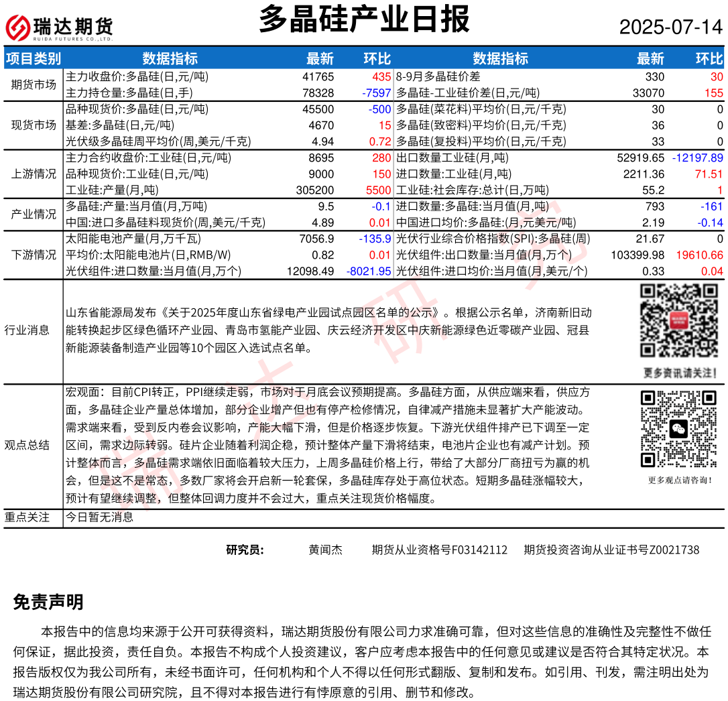Click the 免责声明 heading
This screenshot has height=701, width=728.
click(x=48, y=602)
